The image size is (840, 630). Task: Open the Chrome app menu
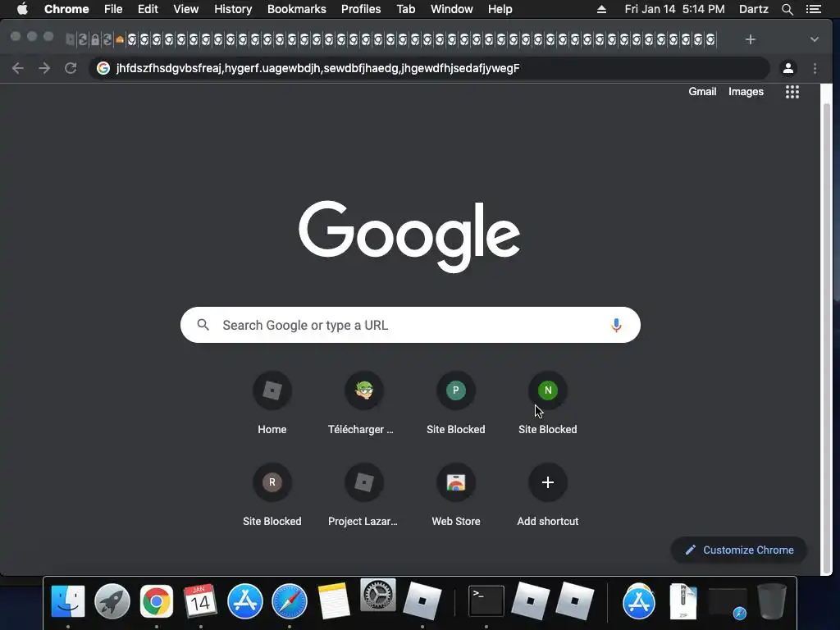tap(66, 9)
